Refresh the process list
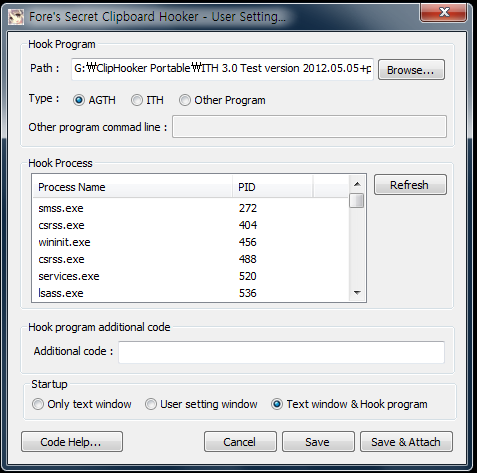Viewport: 477px width, 473px height. (410, 185)
